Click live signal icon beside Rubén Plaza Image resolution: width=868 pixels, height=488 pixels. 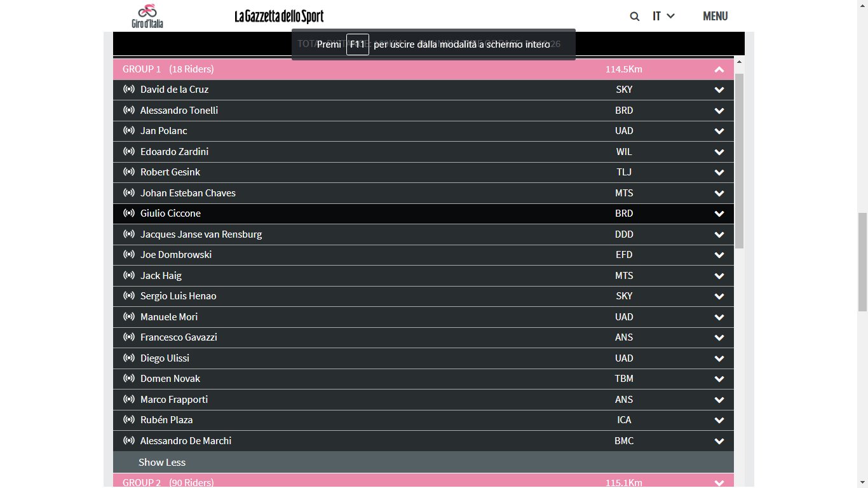129,420
